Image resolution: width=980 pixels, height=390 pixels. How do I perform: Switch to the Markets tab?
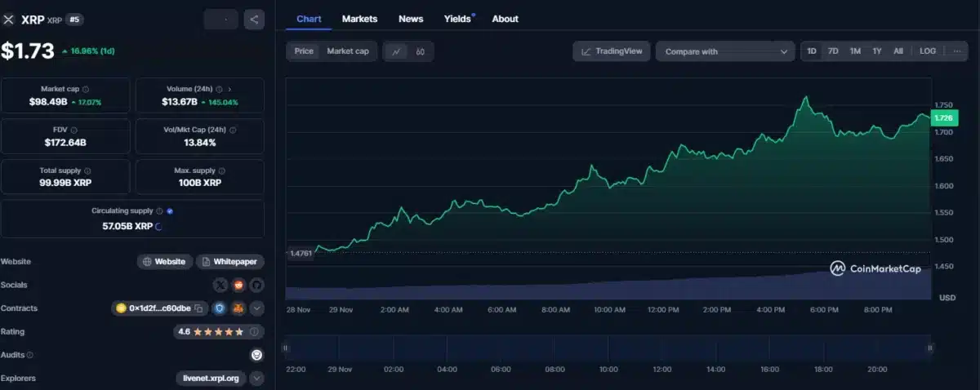coord(359,19)
